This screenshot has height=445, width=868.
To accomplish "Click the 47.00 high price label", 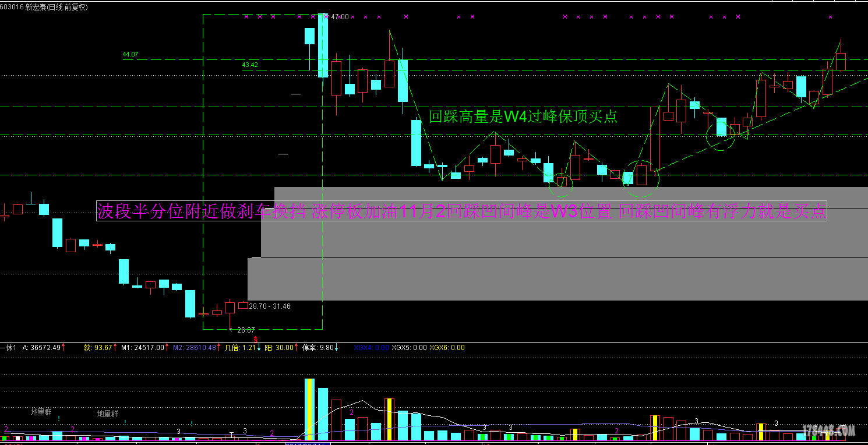I will tap(340, 17).
